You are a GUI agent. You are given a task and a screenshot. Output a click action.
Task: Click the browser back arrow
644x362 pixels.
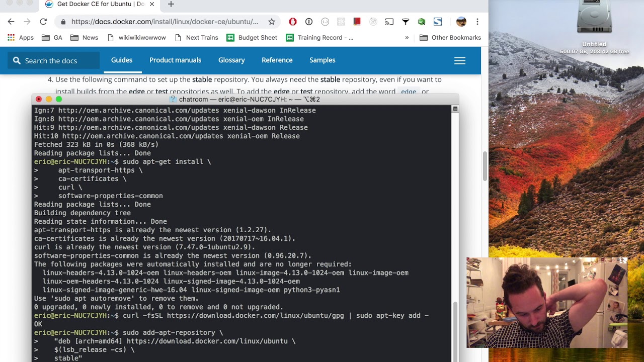(11, 22)
